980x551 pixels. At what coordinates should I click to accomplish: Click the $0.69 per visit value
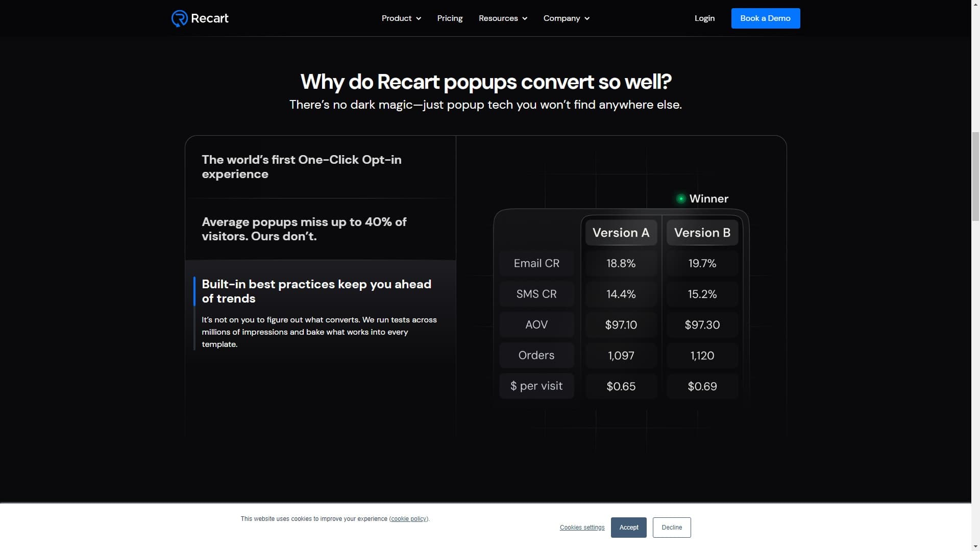(702, 386)
